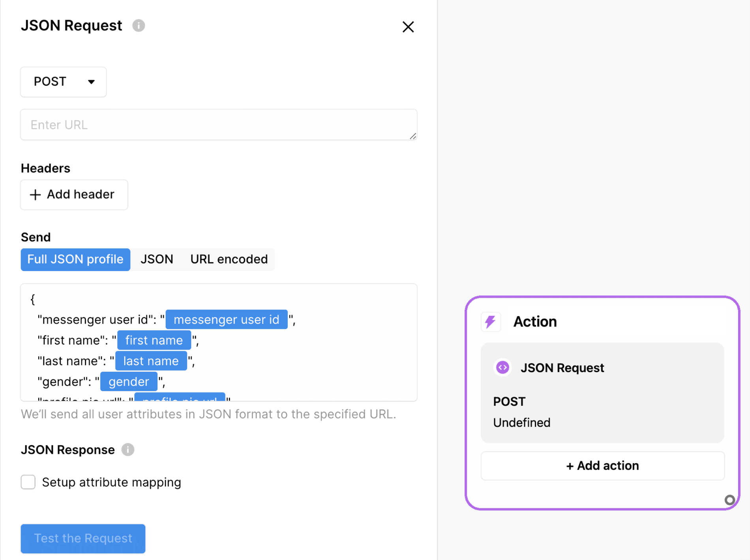Click the purple JSON Request code icon
This screenshot has width=750, height=560.
click(x=502, y=367)
